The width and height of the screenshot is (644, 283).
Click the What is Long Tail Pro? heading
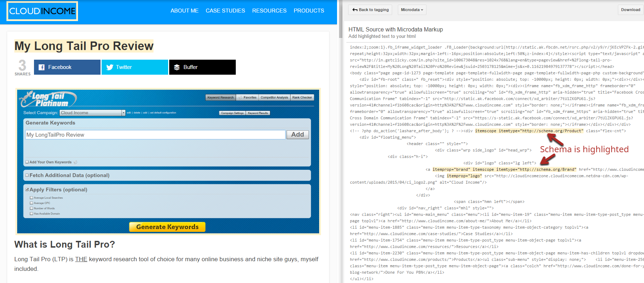[65, 244]
